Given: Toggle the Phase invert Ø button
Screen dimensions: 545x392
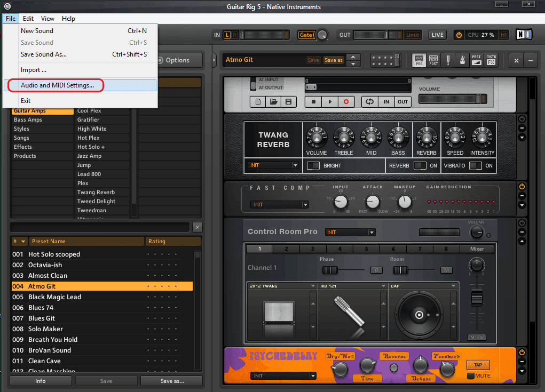Looking at the screenshot, I should pos(376,270).
